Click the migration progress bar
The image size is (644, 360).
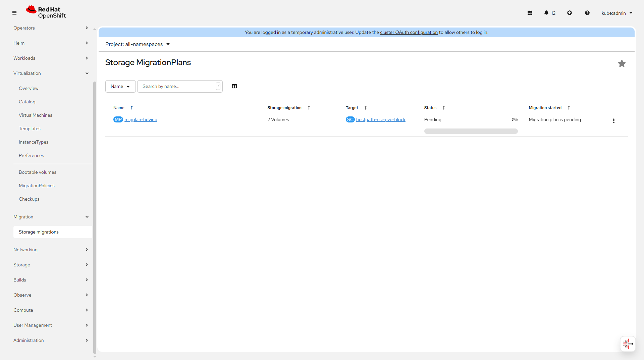point(471,131)
